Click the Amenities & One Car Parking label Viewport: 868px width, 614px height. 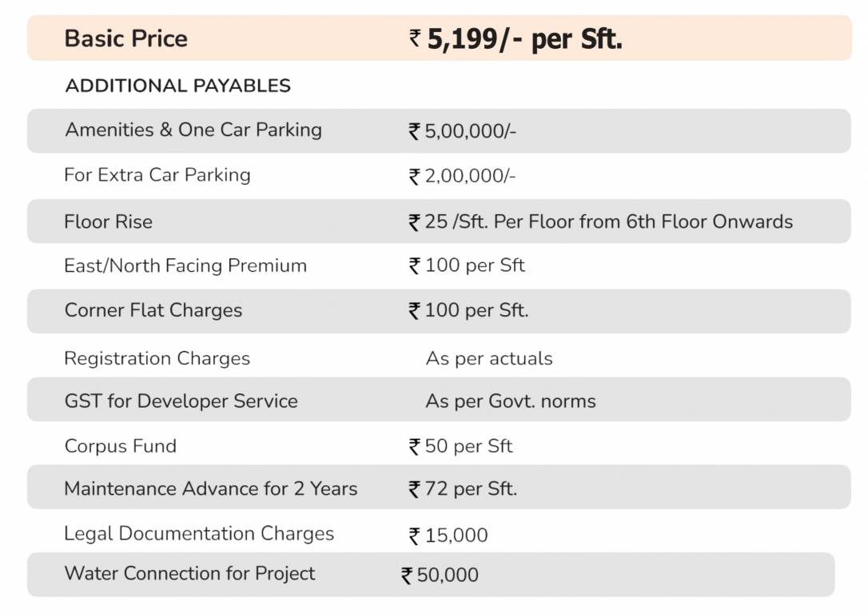pos(193,130)
